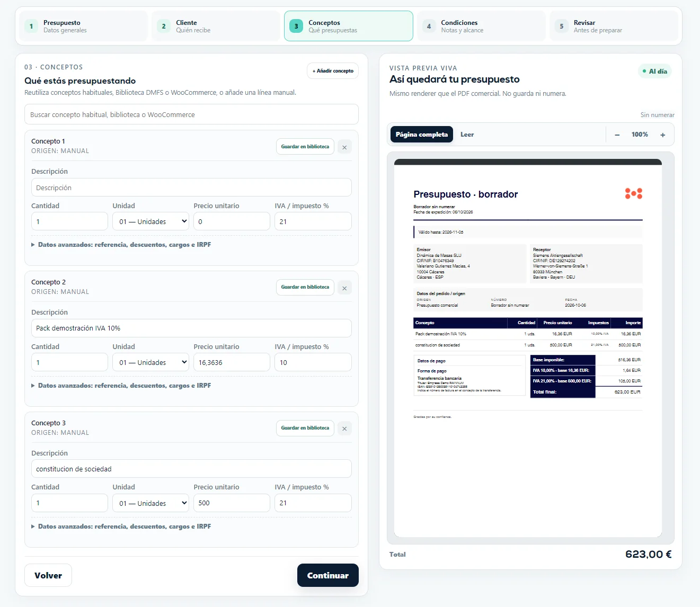Viewport: 700px width, 607px height.
Task: Click the Precio unitario field showing 16,3636
Action: 232,362
